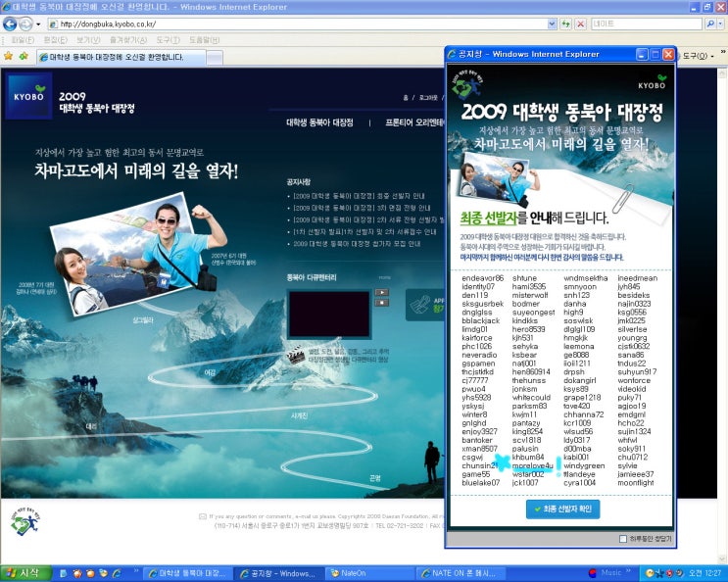Viewport: 728px width, 582px height.
Task: Click the KYOBO logo on main page
Action: [x=28, y=96]
